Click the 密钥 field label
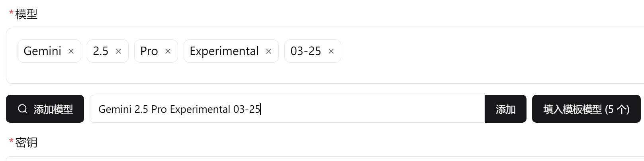Viewport: 644px width, 161px height. coord(26,143)
